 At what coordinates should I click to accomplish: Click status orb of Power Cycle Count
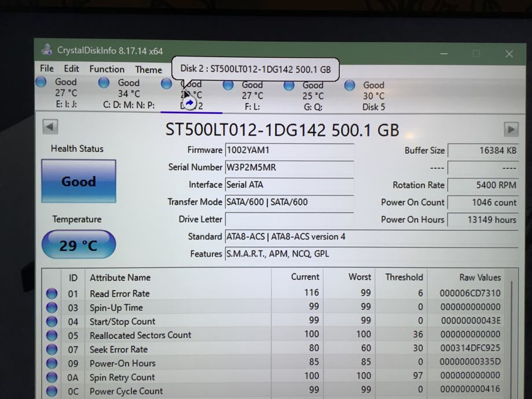click(x=52, y=391)
